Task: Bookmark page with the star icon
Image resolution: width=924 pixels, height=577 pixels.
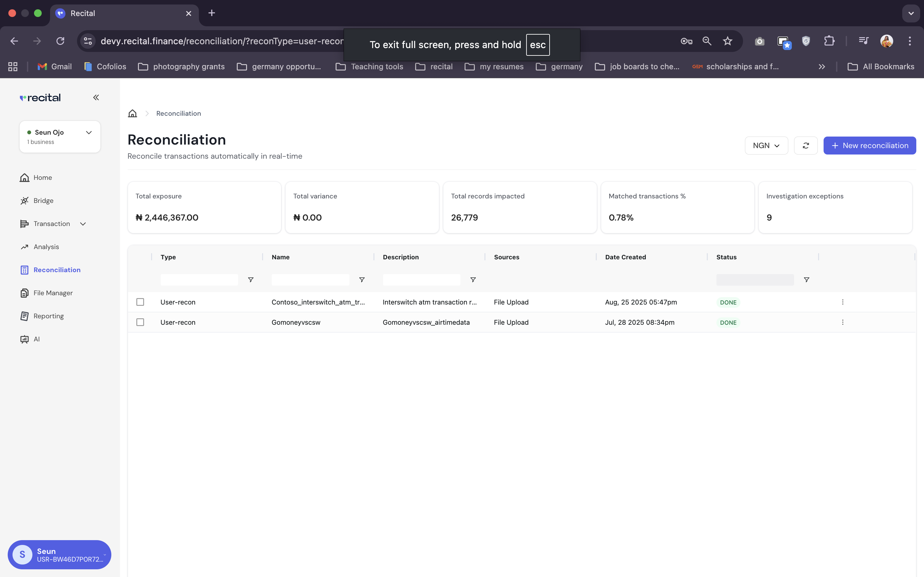Action: pyautogui.click(x=727, y=41)
